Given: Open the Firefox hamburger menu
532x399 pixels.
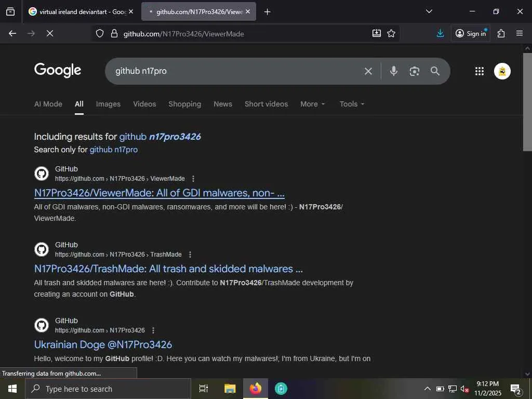Looking at the screenshot, I should click(x=520, y=33).
